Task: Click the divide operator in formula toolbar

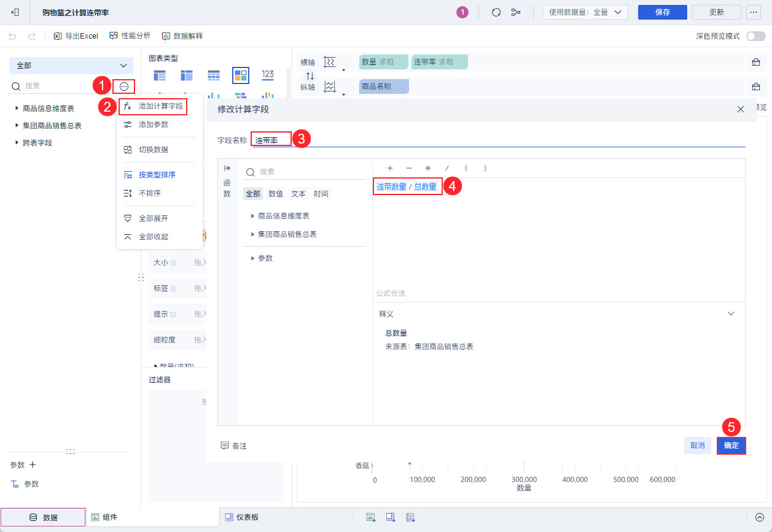Action: pos(447,168)
